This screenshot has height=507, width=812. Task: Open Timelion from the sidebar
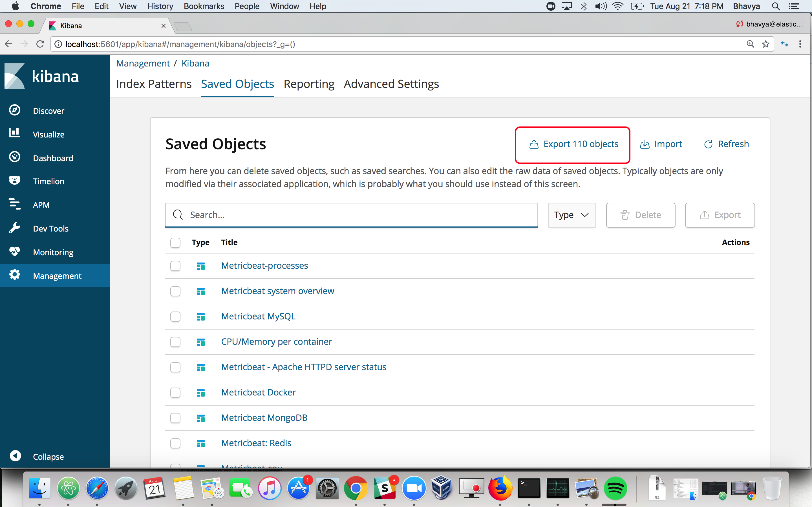[48, 181]
